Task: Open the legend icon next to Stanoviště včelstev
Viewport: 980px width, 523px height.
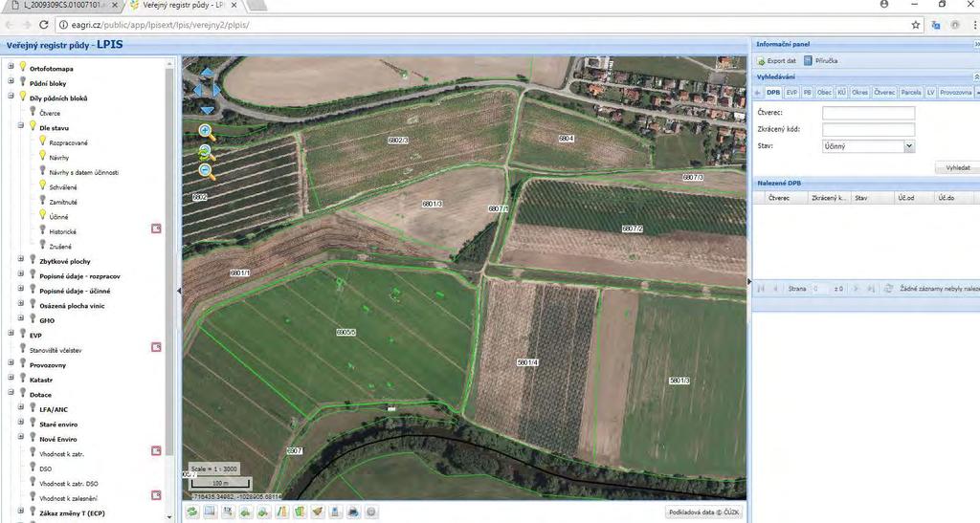Action: click(156, 347)
